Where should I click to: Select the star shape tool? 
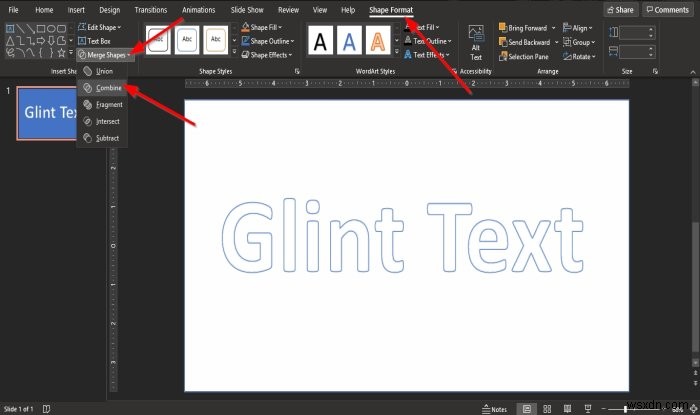click(x=61, y=53)
